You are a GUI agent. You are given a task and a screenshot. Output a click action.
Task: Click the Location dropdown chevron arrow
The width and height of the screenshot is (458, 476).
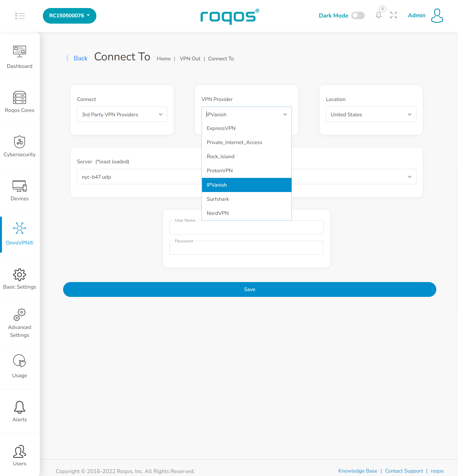click(x=410, y=114)
